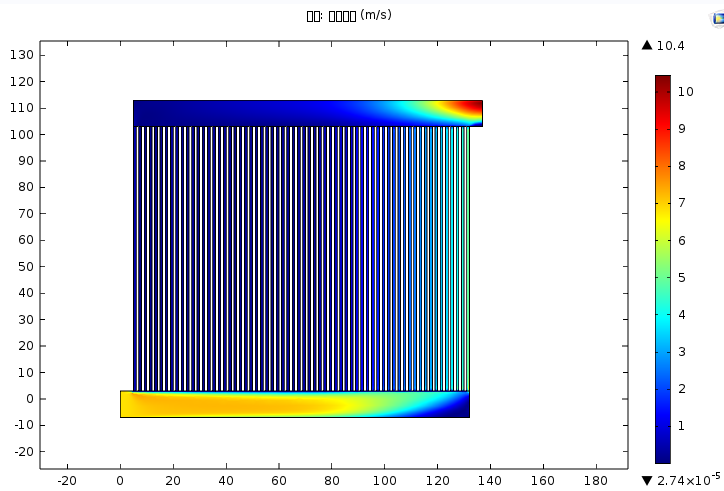Image resolution: width=724 pixels, height=491 pixels.
Task: Click the x-axis tick label 120
Action: coord(437,481)
